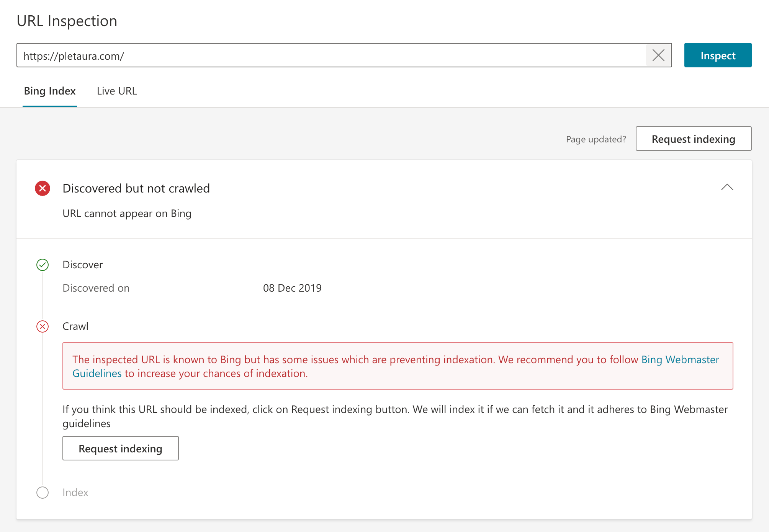Click the empty Index step circle

[x=43, y=493]
